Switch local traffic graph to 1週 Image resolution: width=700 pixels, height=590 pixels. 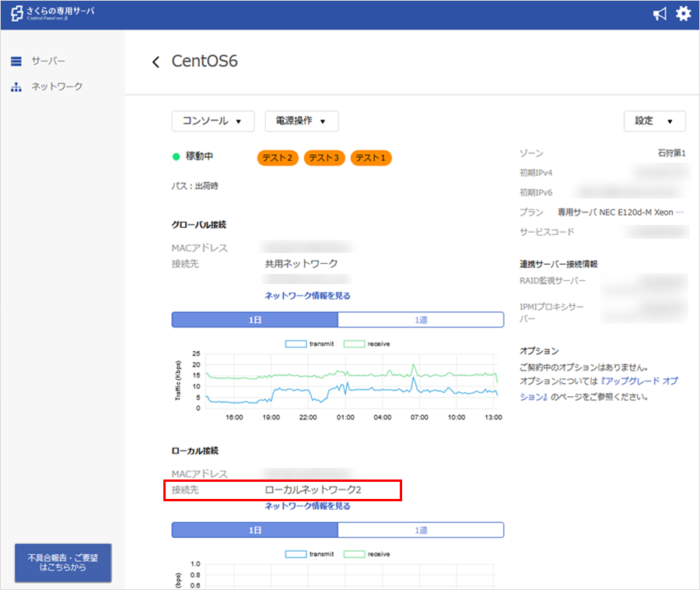click(421, 529)
